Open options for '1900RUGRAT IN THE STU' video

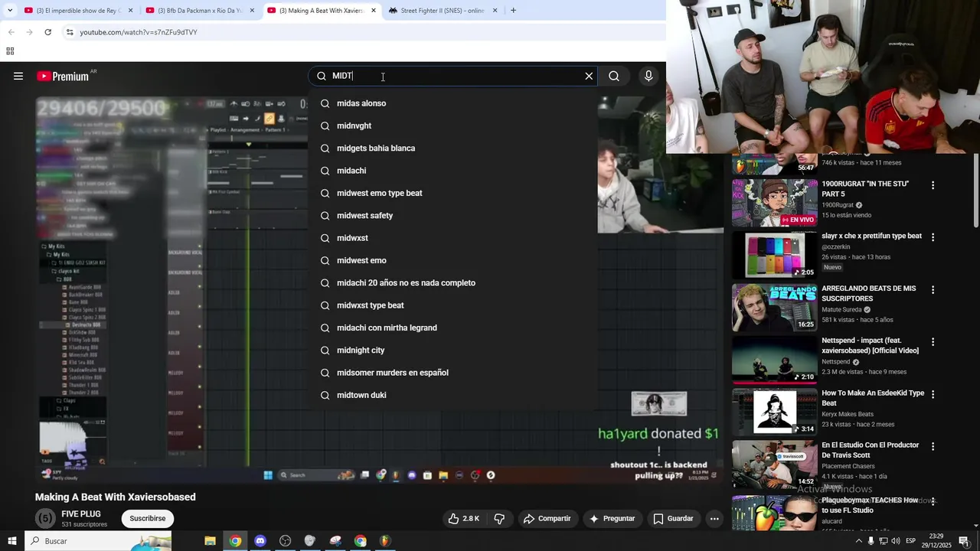(x=933, y=185)
